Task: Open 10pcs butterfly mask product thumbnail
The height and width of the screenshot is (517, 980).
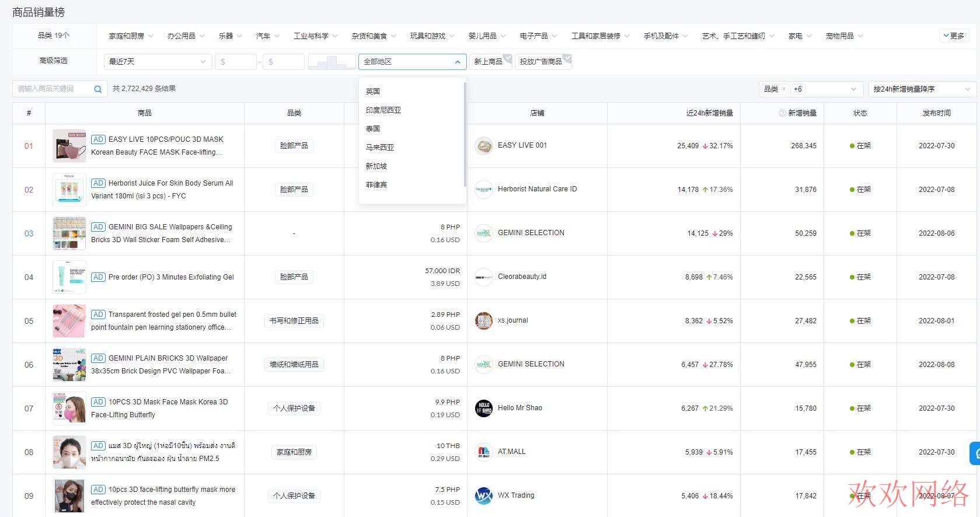Action: click(x=69, y=496)
